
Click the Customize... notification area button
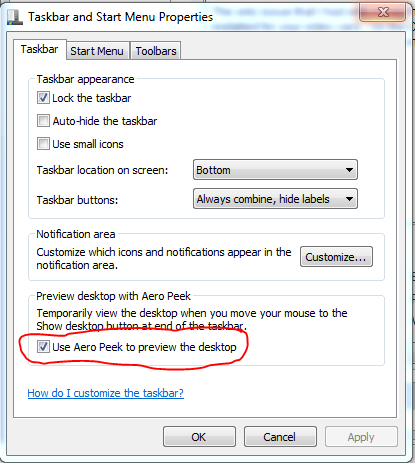coord(336,257)
